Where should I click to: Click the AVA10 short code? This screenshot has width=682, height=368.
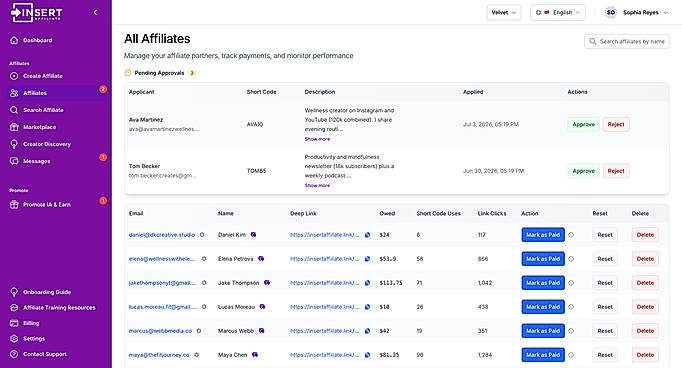(x=255, y=124)
